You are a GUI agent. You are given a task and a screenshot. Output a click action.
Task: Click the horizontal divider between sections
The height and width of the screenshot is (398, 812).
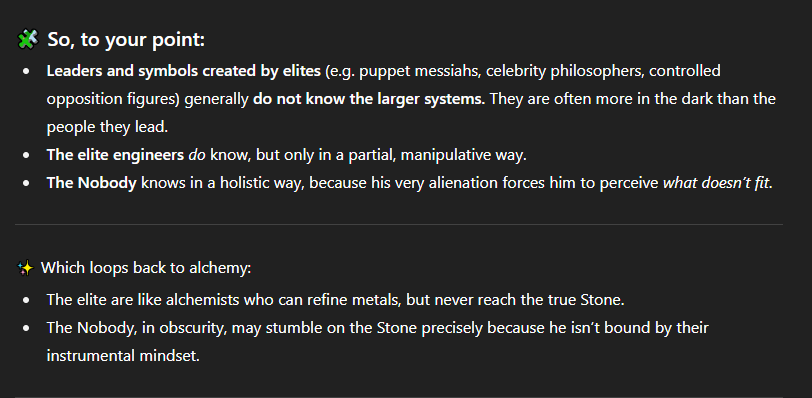point(399,225)
